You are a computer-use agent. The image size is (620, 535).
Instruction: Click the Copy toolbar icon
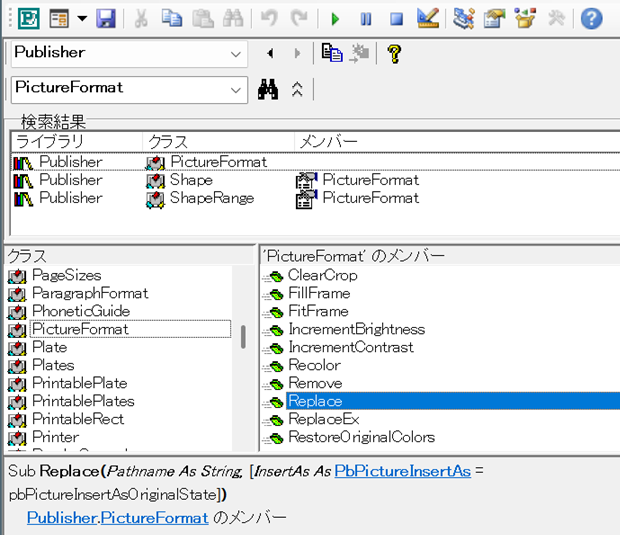(x=172, y=19)
